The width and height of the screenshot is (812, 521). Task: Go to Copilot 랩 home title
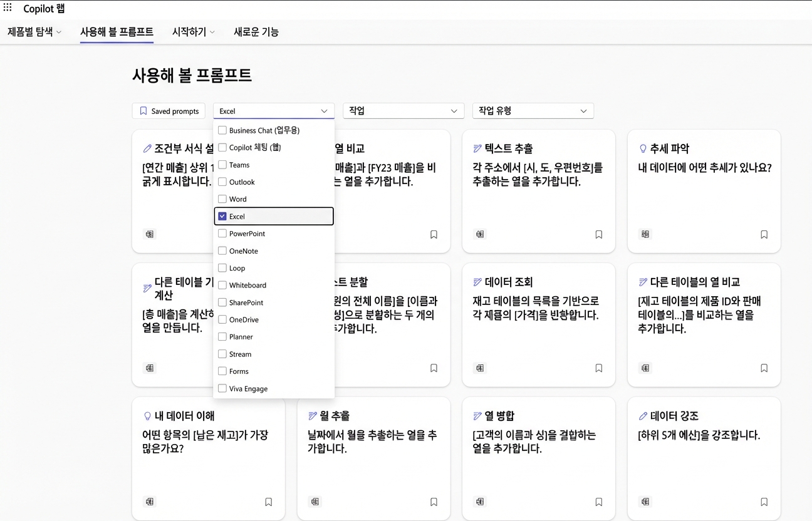click(x=44, y=9)
